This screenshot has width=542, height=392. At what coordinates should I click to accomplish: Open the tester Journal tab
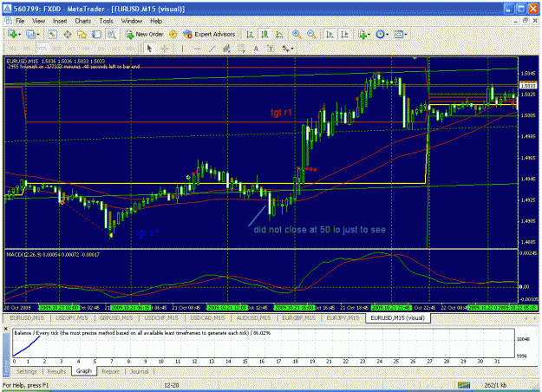click(x=140, y=371)
